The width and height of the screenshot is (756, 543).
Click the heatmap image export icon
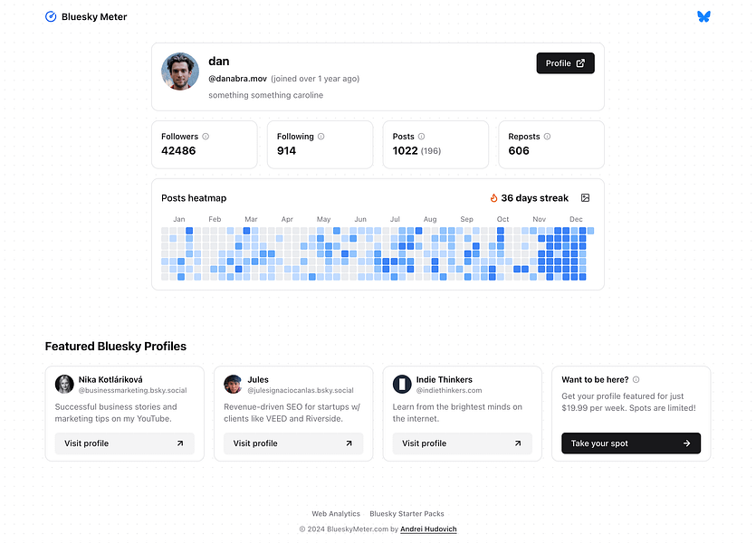point(585,197)
